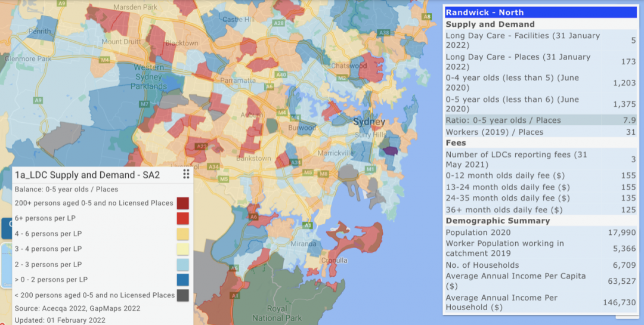Viewport: 644px width, 325px height.
Task: Click the M7 motorway shield
Action: pos(144,104)
